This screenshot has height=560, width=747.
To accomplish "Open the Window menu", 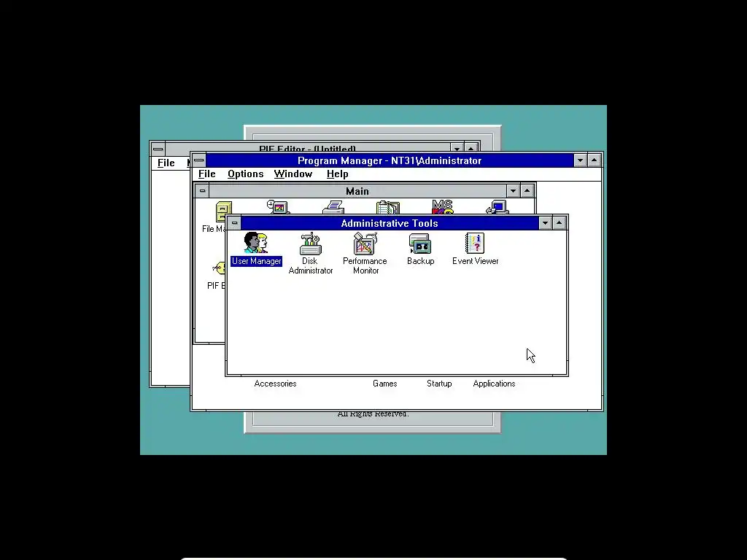I will (293, 174).
